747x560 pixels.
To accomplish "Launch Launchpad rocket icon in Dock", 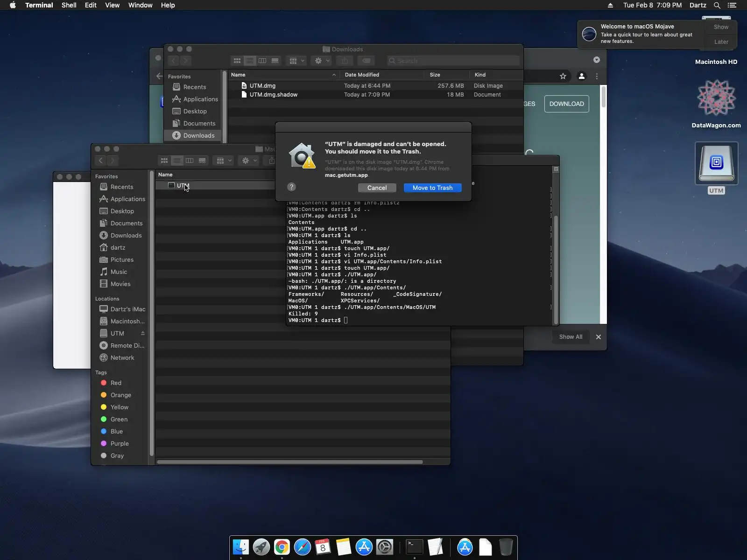I will (261, 547).
